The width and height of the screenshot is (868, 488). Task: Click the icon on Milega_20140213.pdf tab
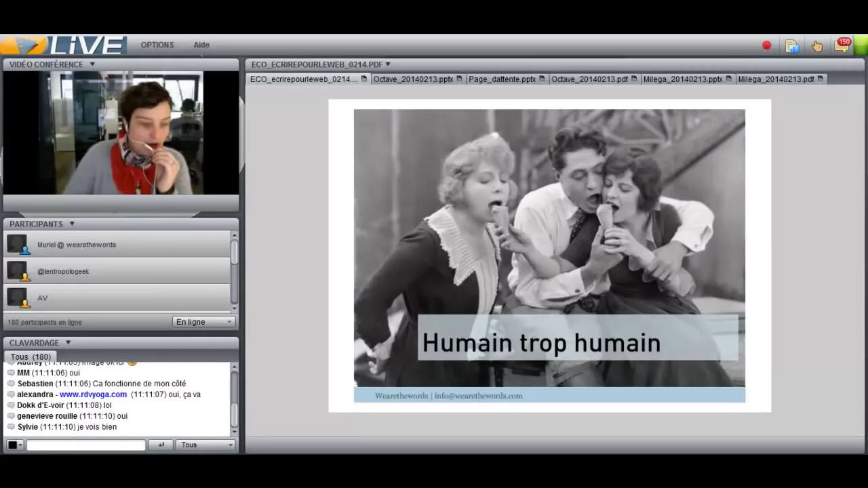click(821, 79)
